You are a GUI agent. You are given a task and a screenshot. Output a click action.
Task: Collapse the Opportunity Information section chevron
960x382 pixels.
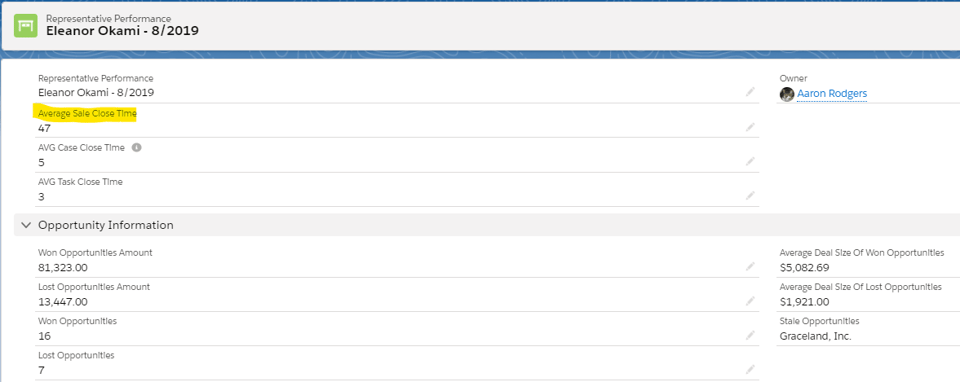[26, 225]
